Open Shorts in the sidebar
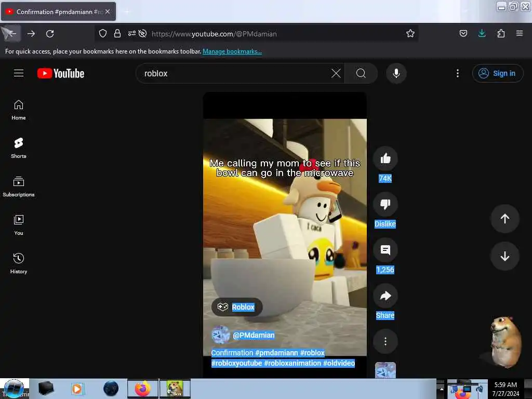The image size is (532, 399). pos(19,148)
